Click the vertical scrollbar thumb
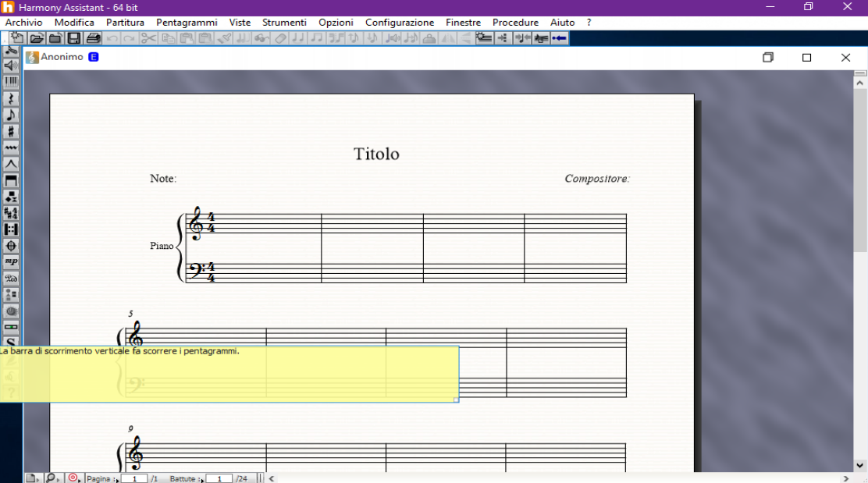The height and width of the screenshot is (483, 868). coord(859,170)
